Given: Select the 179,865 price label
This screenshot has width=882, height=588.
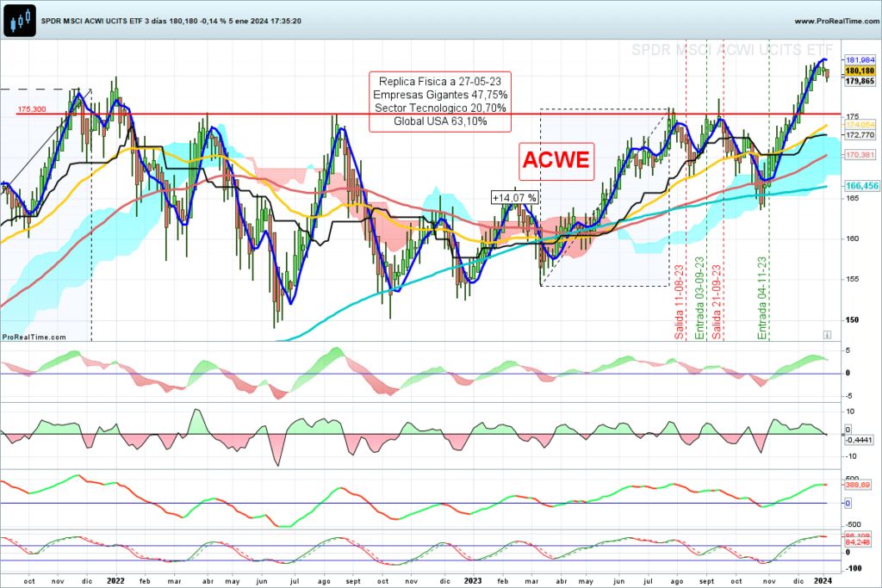Looking at the screenshot, I should [860, 81].
